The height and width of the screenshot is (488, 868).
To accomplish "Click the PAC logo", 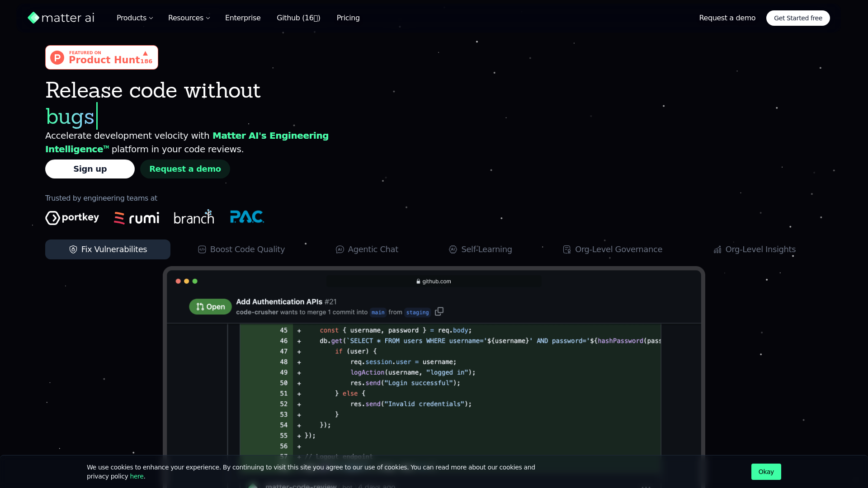I will coord(247,217).
